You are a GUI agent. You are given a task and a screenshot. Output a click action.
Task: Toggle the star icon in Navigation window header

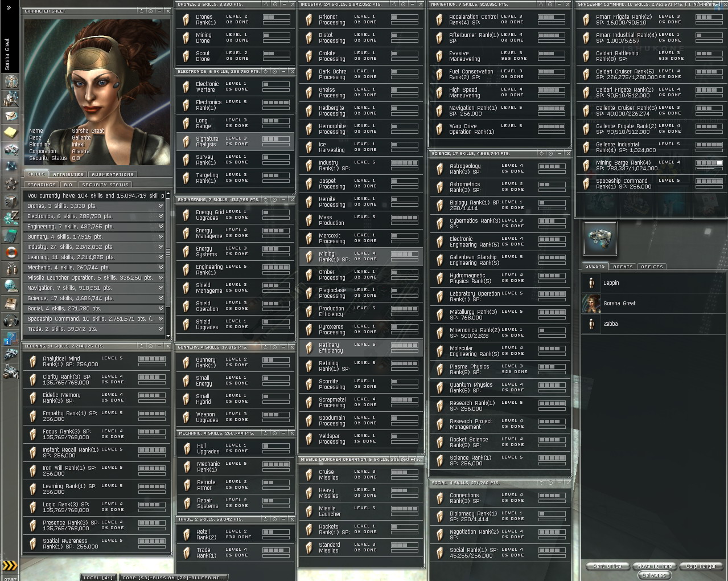coord(540,5)
